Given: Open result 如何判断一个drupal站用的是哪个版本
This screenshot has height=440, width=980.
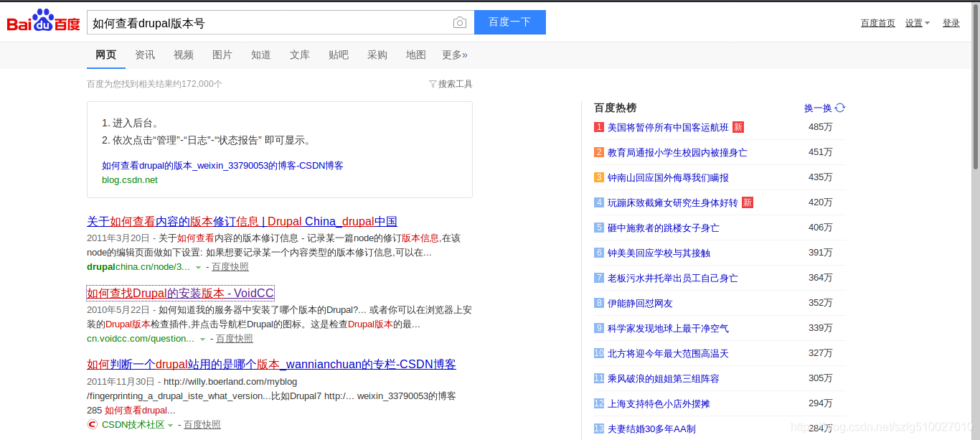Looking at the screenshot, I should pos(271,364).
